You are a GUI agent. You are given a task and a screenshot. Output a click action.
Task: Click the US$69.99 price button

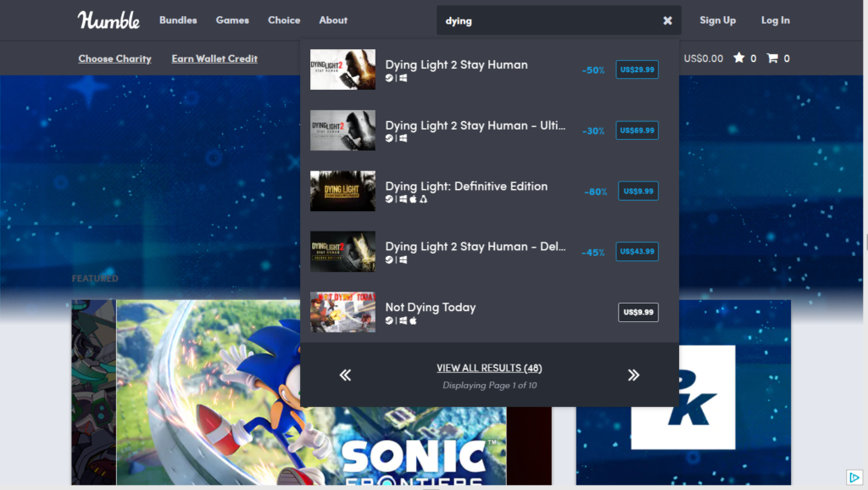click(637, 131)
